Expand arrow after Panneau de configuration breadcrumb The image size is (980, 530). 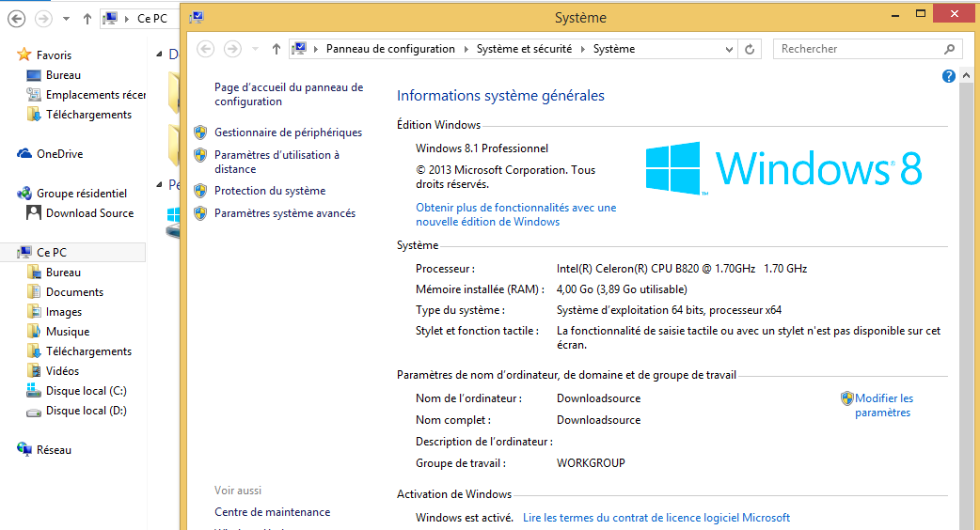coord(466,49)
